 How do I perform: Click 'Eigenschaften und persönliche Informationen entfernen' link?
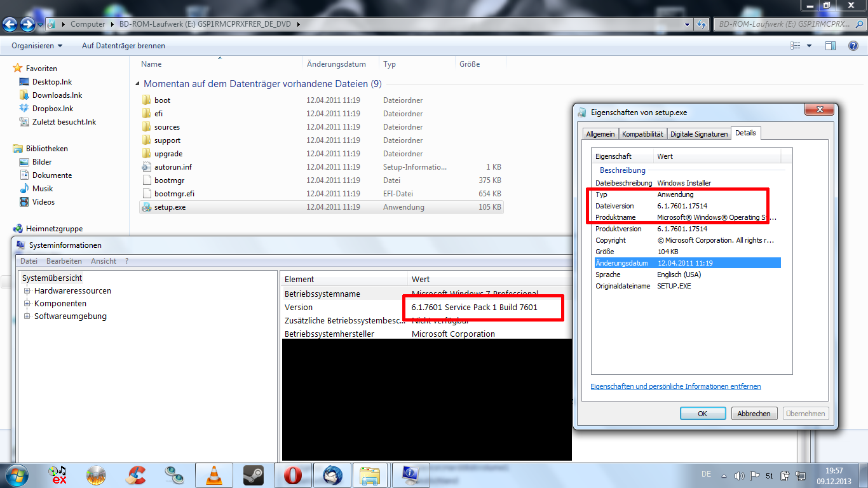pos(675,386)
